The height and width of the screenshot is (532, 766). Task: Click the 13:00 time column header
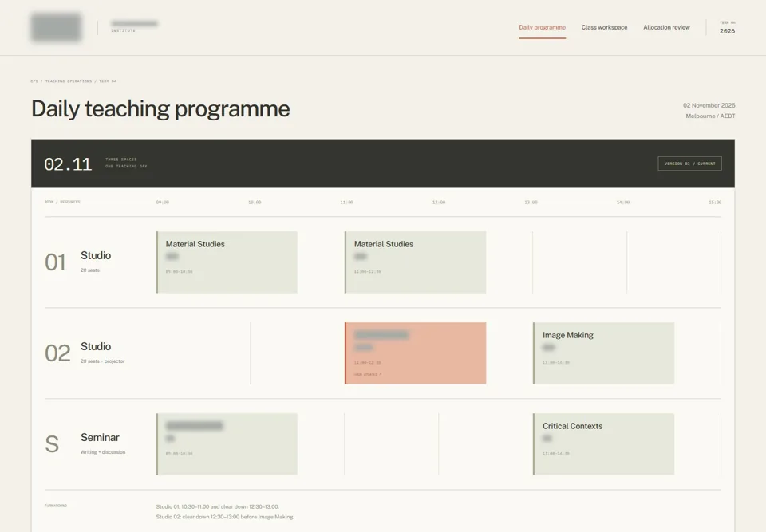coord(531,203)
